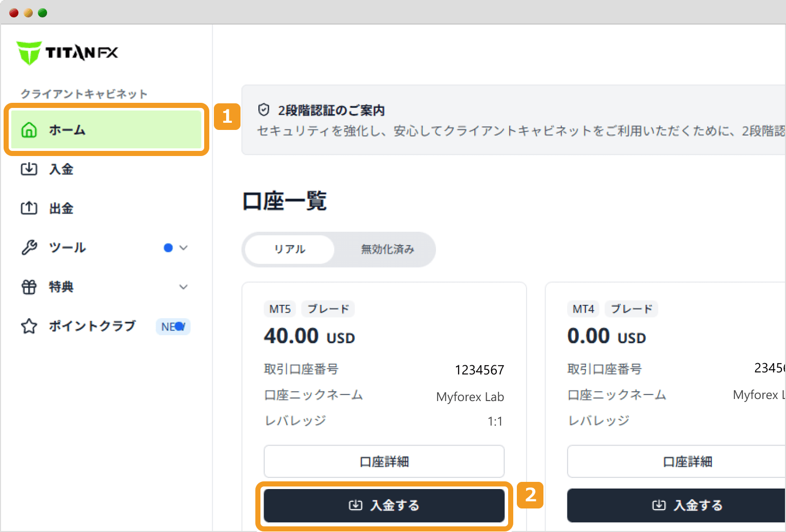The image size is (786, 532).
Task: Click 入金する on the MT4 account card
Action: point(688,505)
